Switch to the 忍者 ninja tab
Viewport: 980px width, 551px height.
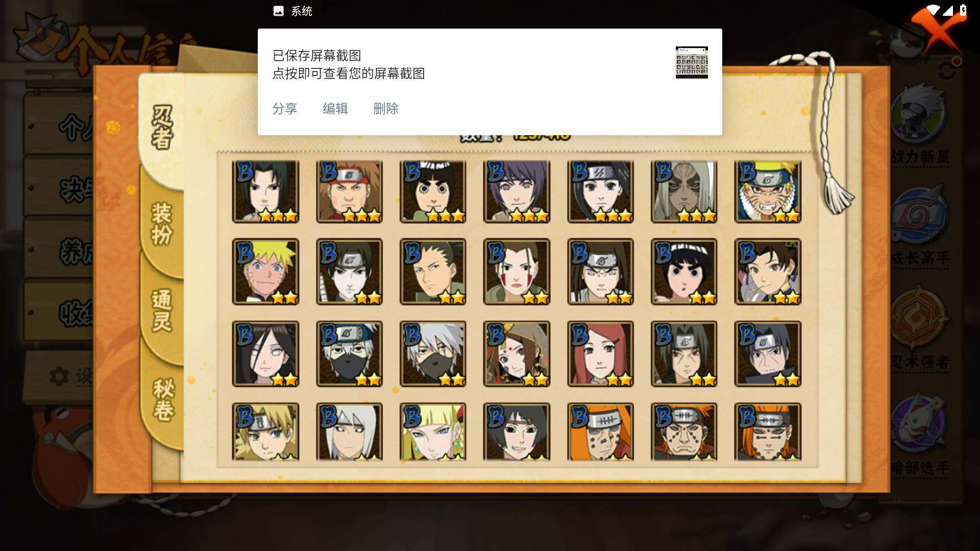point(162,128)
